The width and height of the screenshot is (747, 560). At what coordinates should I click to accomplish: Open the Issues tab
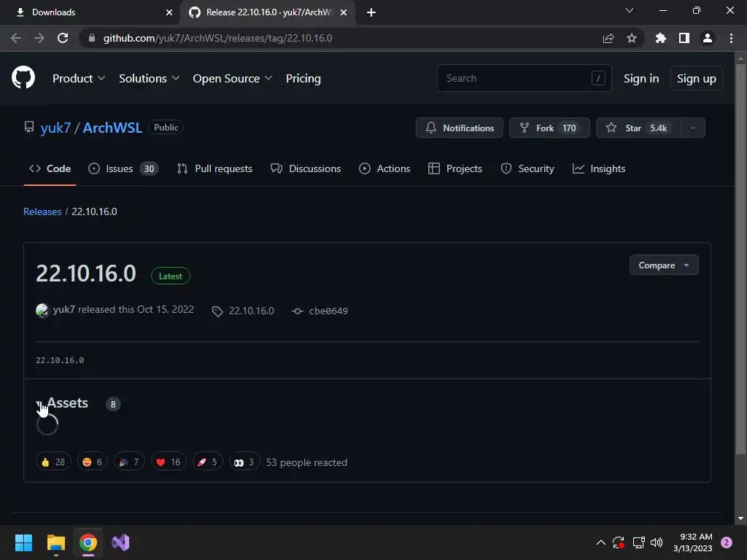(123, 168)
